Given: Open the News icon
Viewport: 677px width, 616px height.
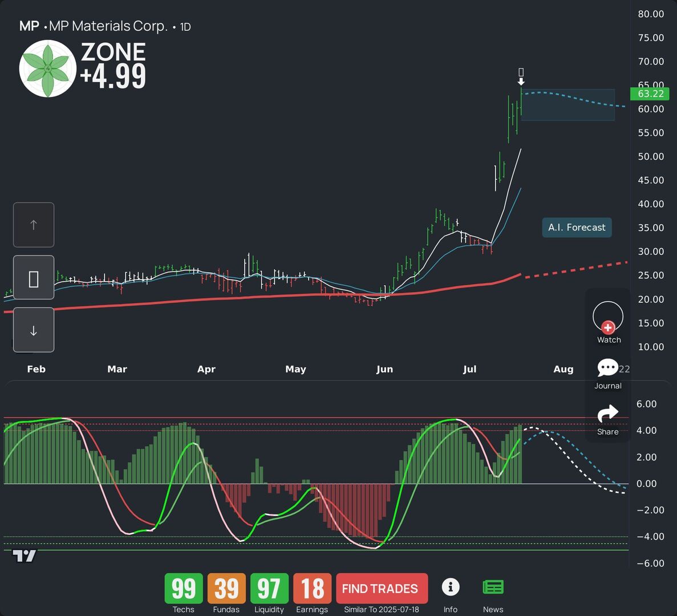Looking at the screenshot, I should (493, 587).
